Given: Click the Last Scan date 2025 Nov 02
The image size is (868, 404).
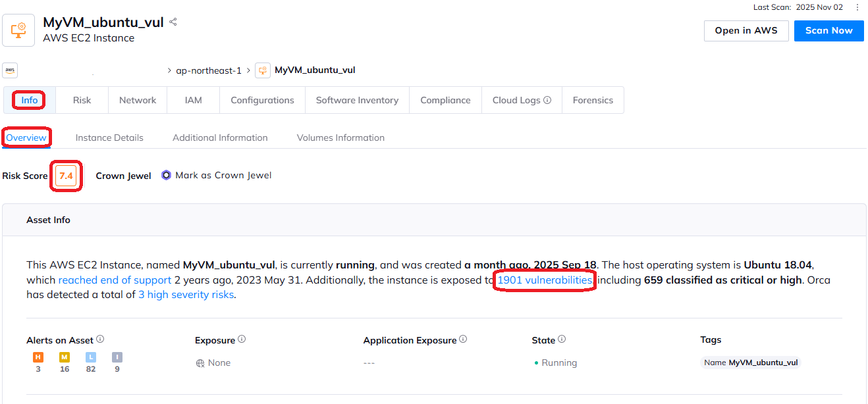Looking at the screenshot, I should click(819, 7).
